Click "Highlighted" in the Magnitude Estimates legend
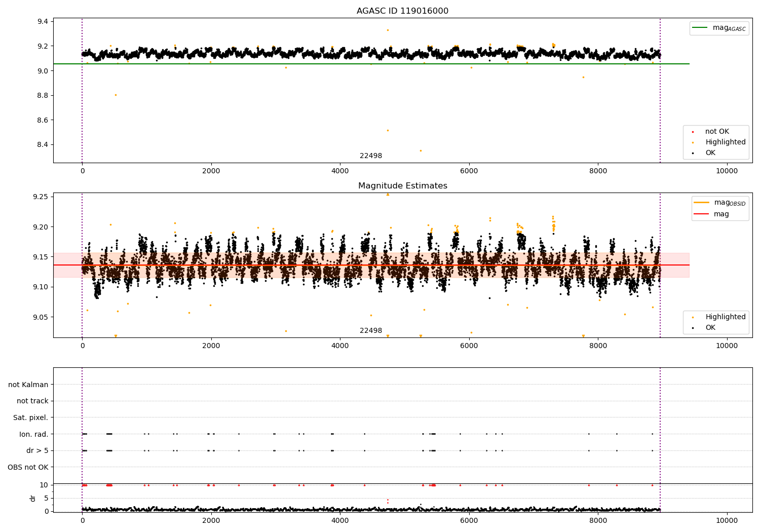The height and width of the screenshot is (532, 760). click(x=726, y=317)
